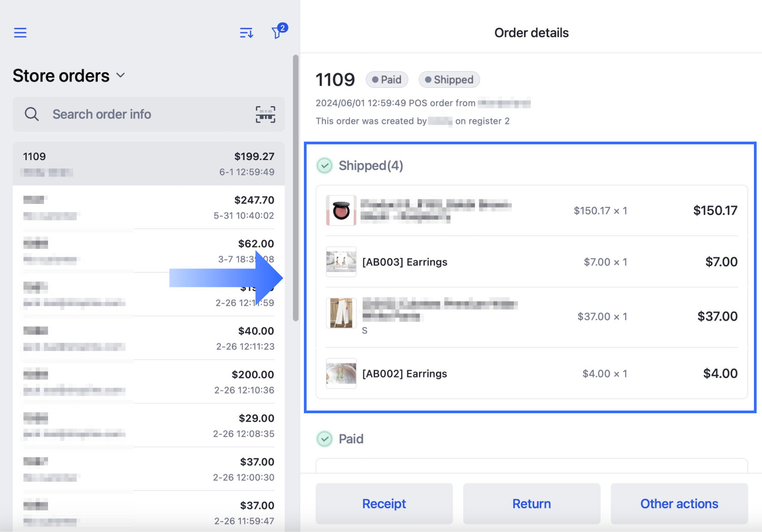Click the [AB002] Earrings thumbnail
The width and height of the screenshot is (762, 532).
coord(341,373)
